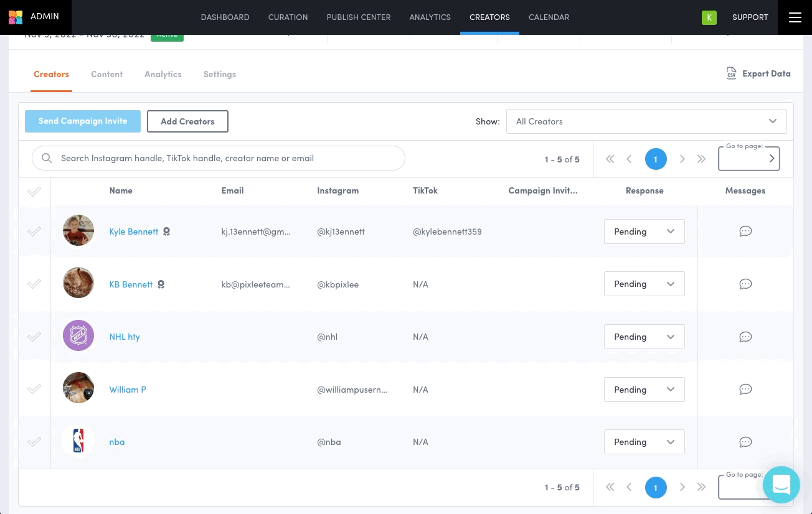Go to last page in top pagination
The height and width of the screenshot is (514, 812).
[x=701, y=159]
